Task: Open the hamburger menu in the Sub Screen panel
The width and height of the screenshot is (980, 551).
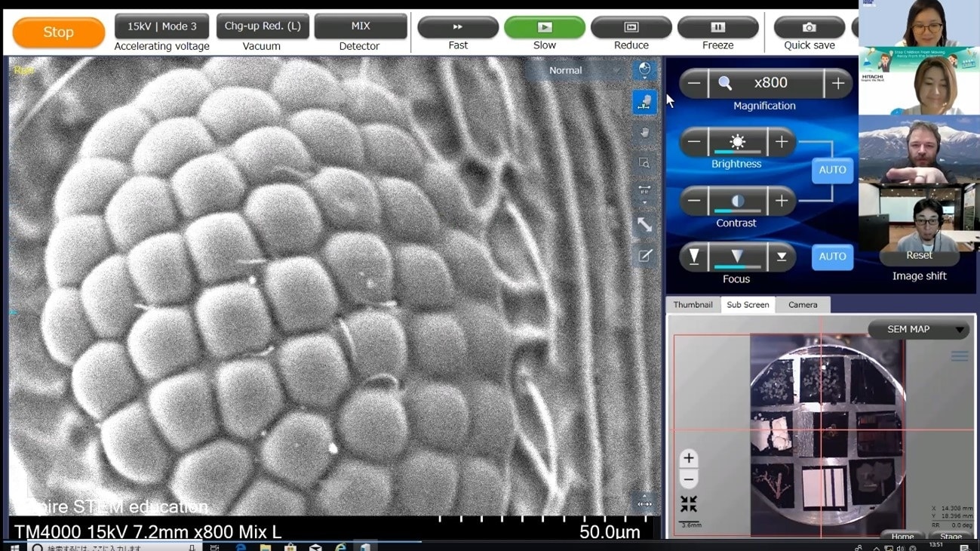Action: pos(959,356)
